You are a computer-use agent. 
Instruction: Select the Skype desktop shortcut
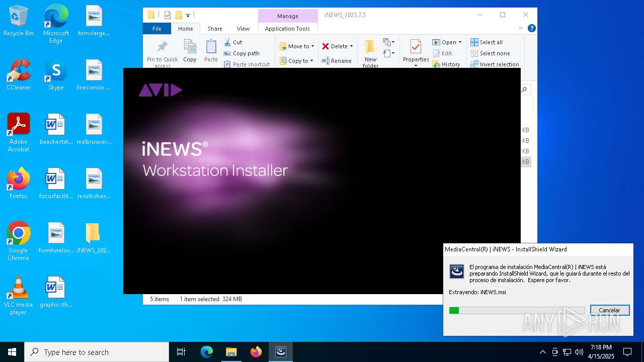(56, 75)
